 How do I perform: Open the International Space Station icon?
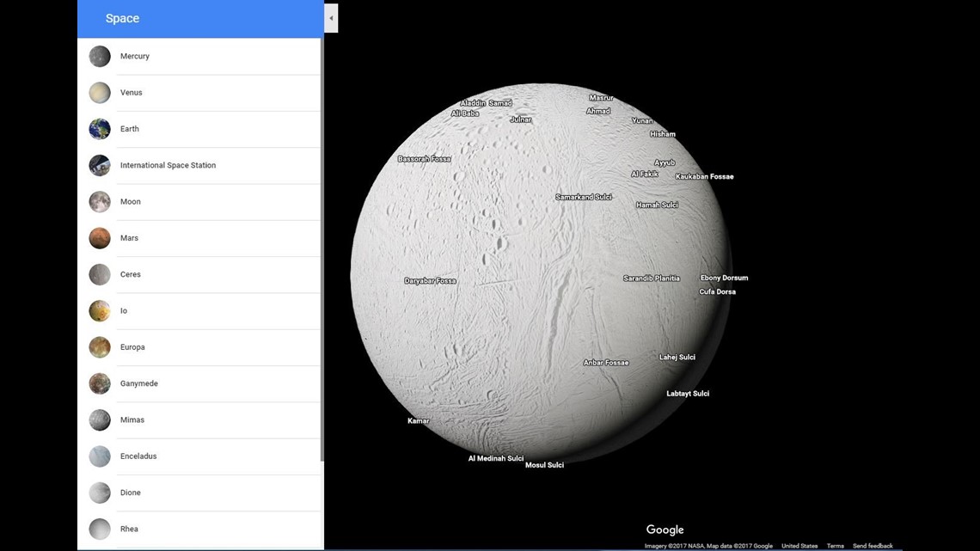click(x=100, y=165)
